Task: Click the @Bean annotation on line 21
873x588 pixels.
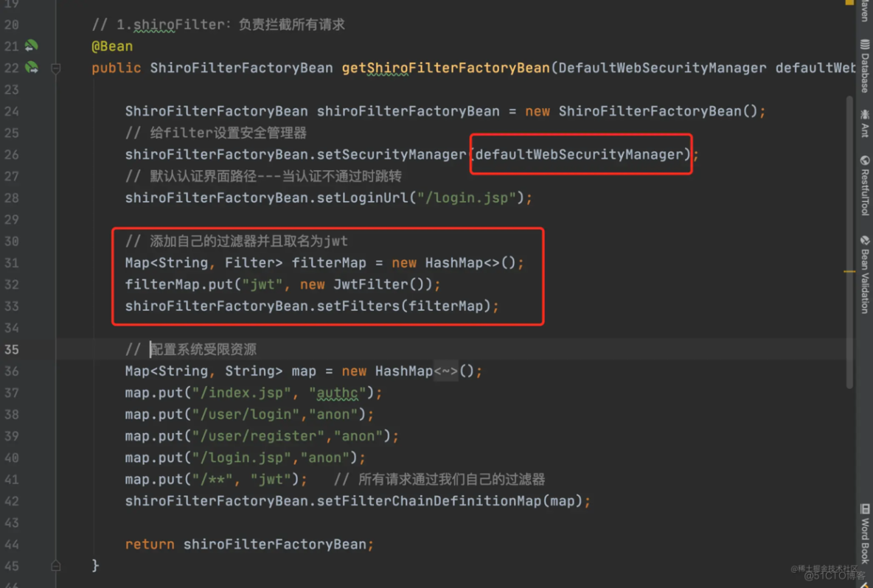Action: pyautogui.click(x=112, y=46)
